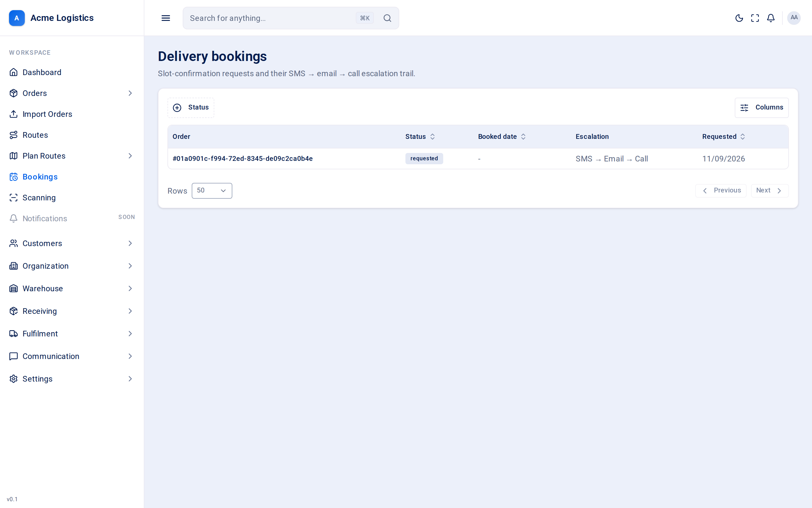Image resolution: width=812 pixels, height=508 pixels.
Task: Select the Scanning menu item
Action: click(x=72, y=198)
